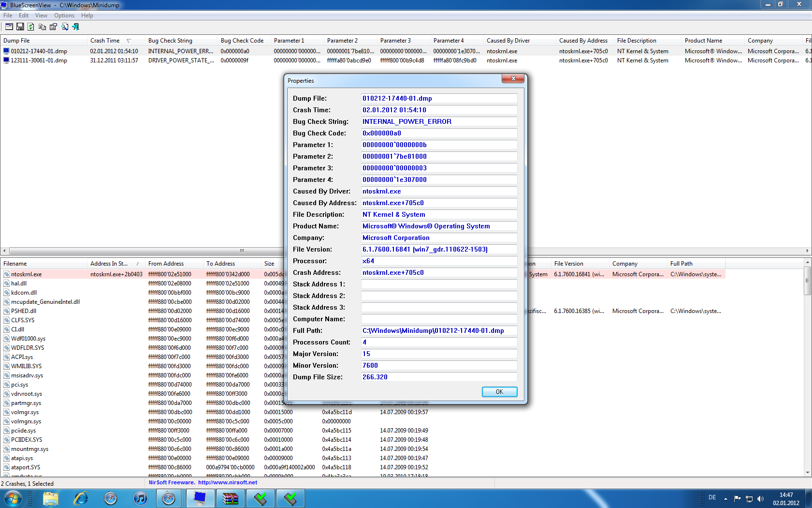Click the dump file icon for 123111-30061-01.dmp

pyautogui.click(x=6, y=60)
